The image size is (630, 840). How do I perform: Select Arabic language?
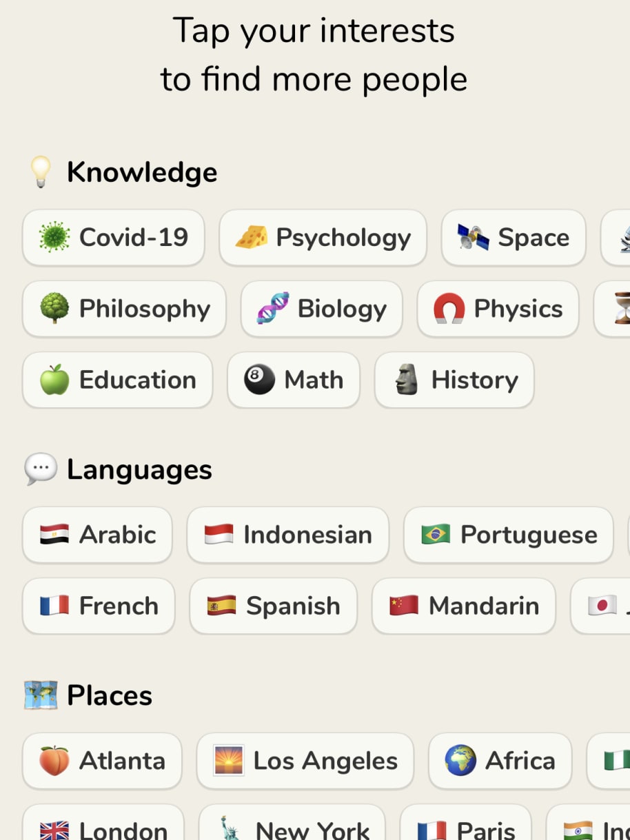(x=97, y=535)
